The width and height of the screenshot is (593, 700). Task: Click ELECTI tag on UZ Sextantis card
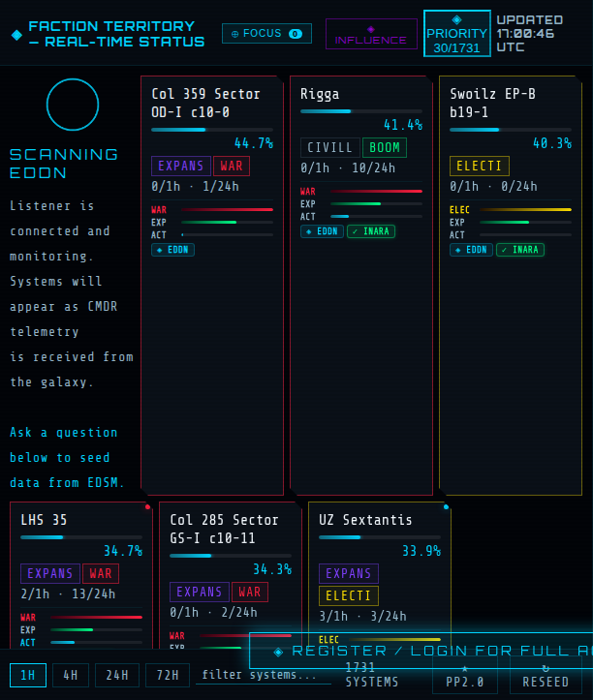click(x=349, y=596)
